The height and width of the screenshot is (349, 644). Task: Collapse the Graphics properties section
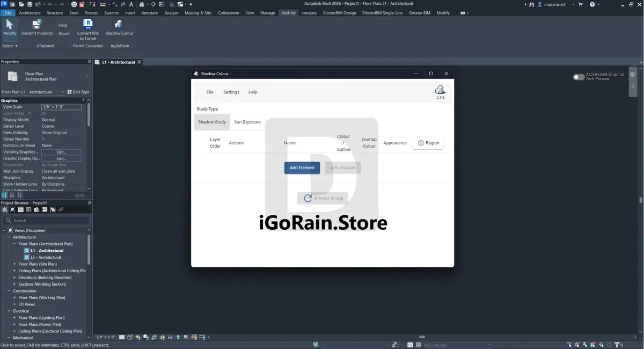(83, 100)
